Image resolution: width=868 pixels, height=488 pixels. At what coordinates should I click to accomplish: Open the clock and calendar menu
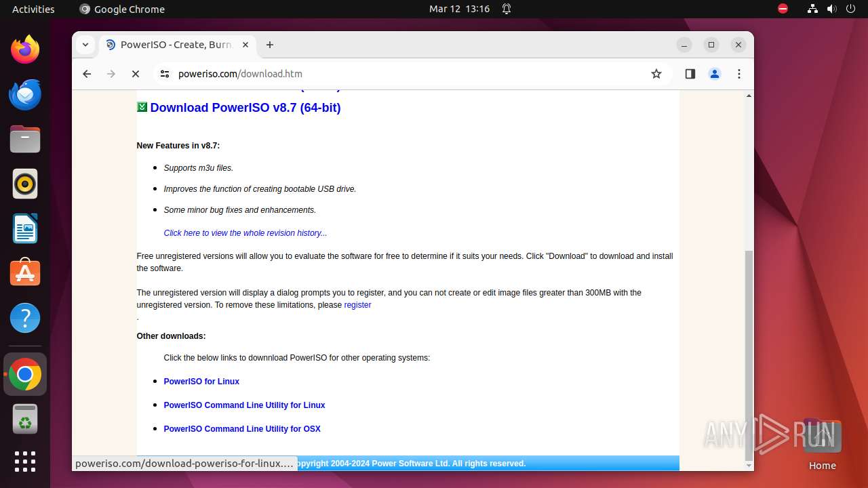[459, 9]
